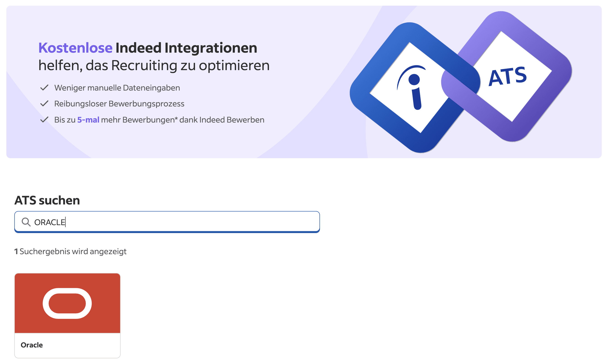Click checkmark beside Weniger manuelle Dateneingaben
Screen dimensions: 609x364
tap(44, 88)
